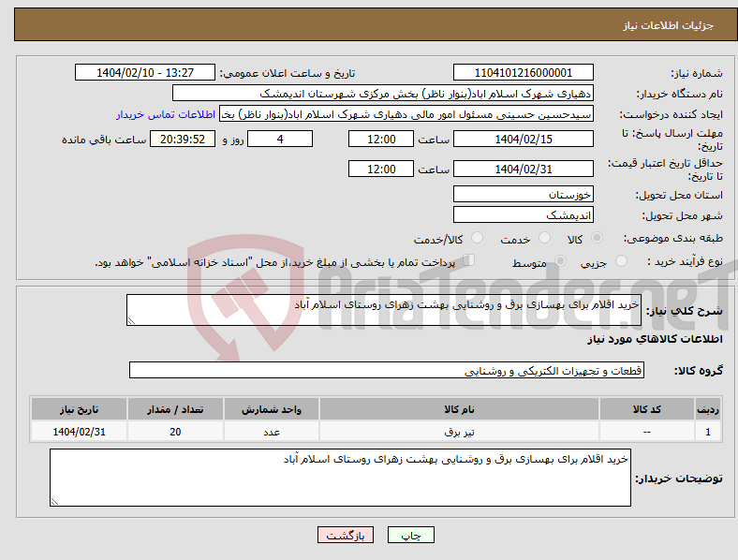Click the remaining days field showing 4
Image resolution: width=738 pixels, height=560 pixels.
coord(280,139)
